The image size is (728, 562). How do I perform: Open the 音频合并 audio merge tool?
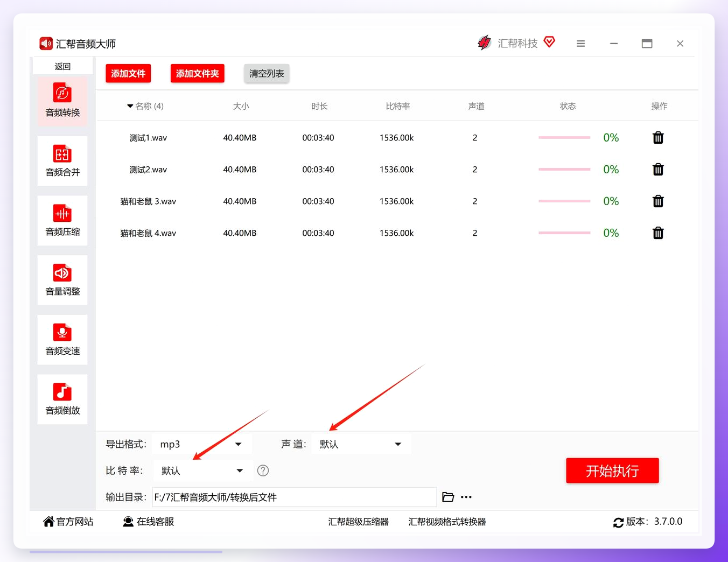(62, 161)
